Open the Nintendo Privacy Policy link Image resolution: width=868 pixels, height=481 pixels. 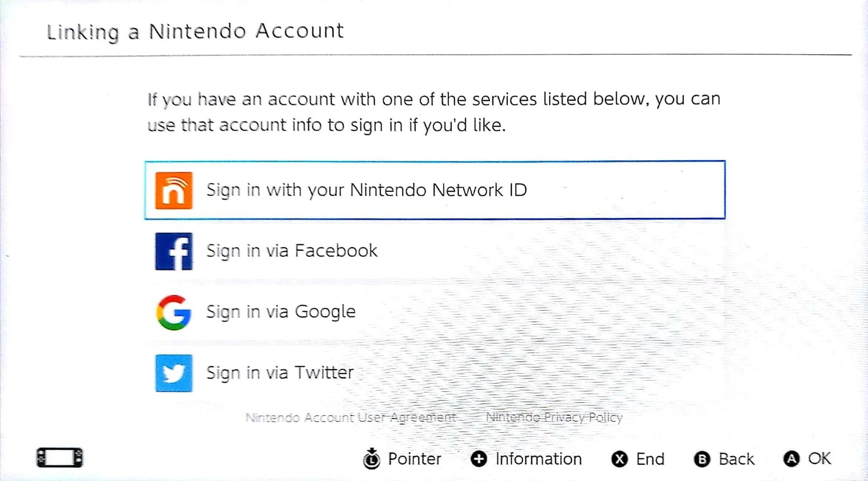tap(554, 417)
